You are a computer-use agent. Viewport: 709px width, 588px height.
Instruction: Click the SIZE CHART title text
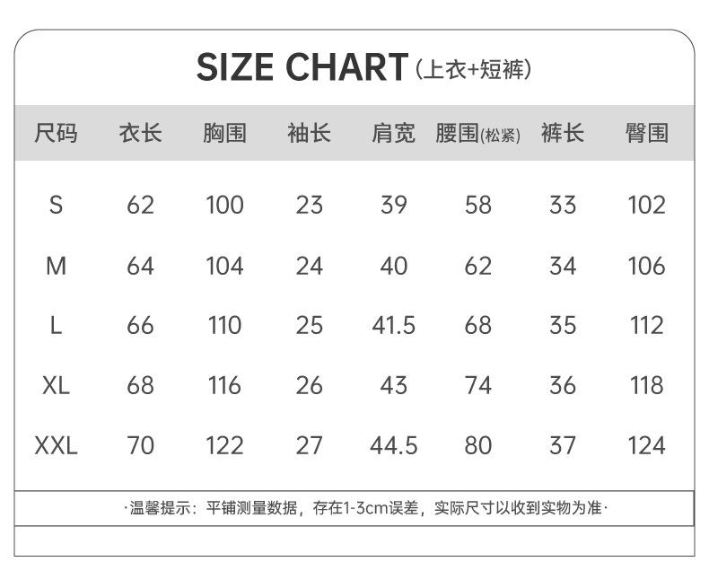[x=302, y=67]
